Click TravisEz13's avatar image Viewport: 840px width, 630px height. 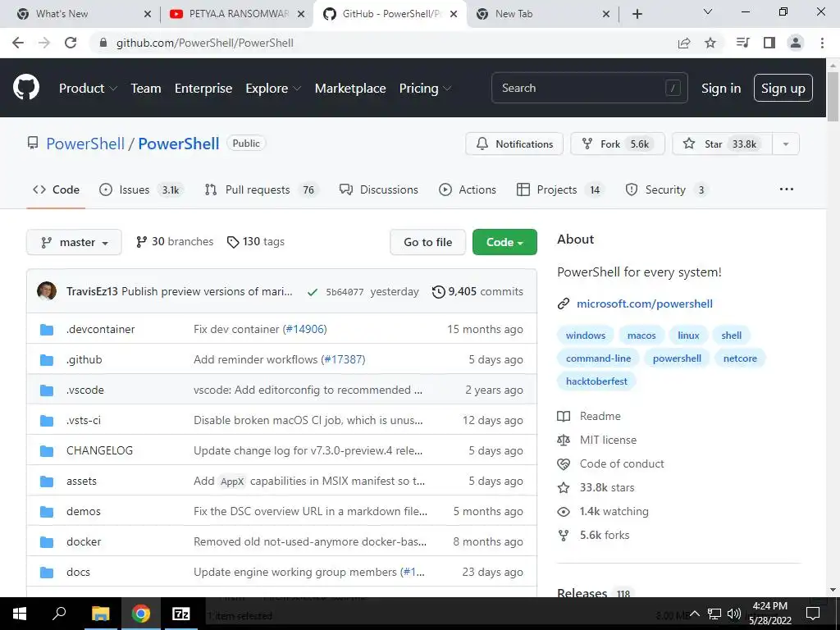click(x=47, y=291)
